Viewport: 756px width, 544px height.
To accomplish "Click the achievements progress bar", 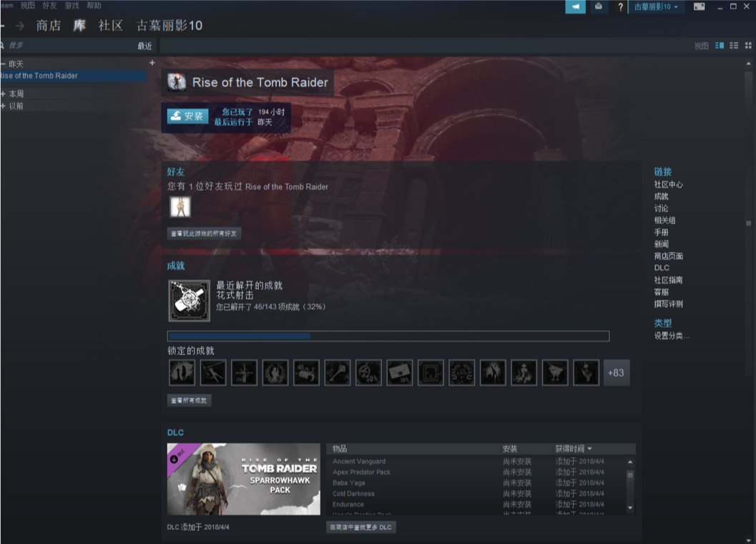I will point(388,336).
